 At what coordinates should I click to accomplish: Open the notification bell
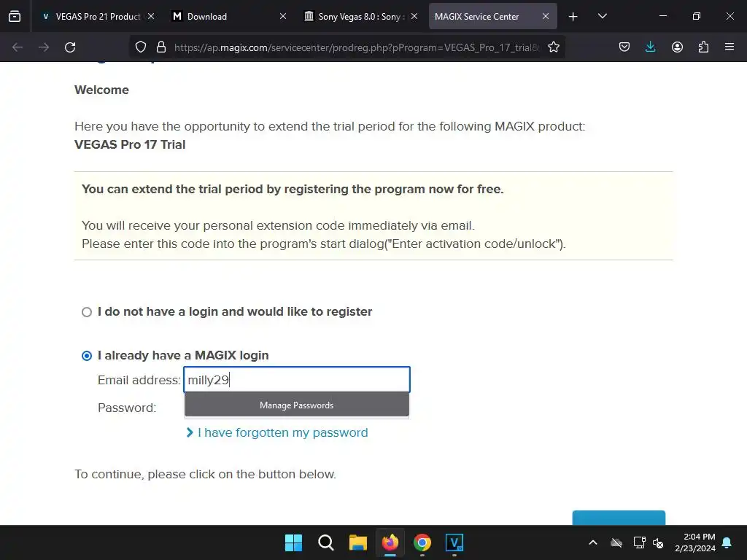pos(727,542)
